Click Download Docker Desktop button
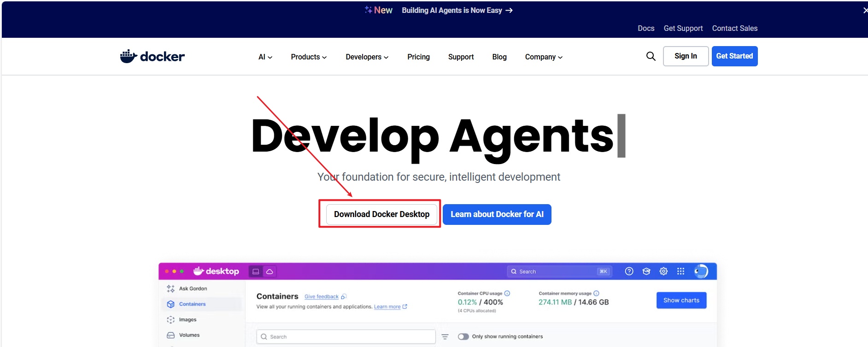The height and width of the screenshot is (347, 868). (x=381, y=214)
